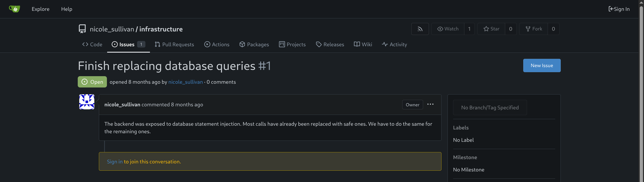The width and height of the screenshot is (644, 182).
Task: View the Releases tab
Action: click(330, 44)
